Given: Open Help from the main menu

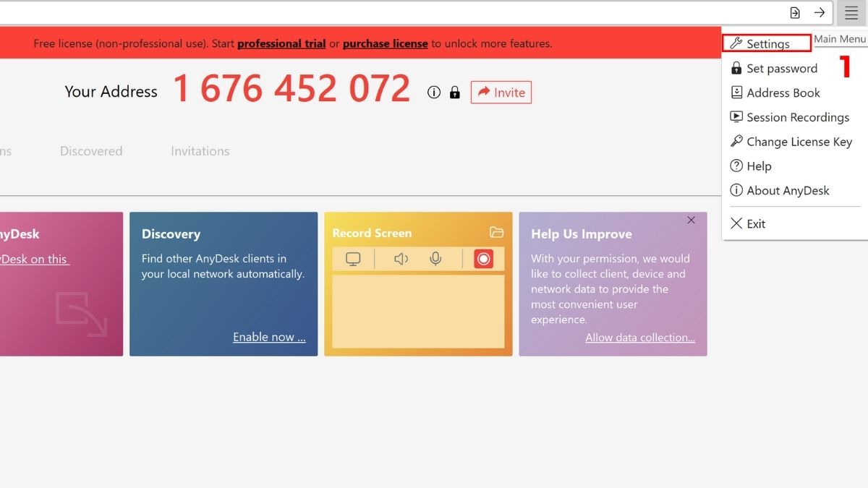Looking at the screenshot, I should click(x=759, y=166).
